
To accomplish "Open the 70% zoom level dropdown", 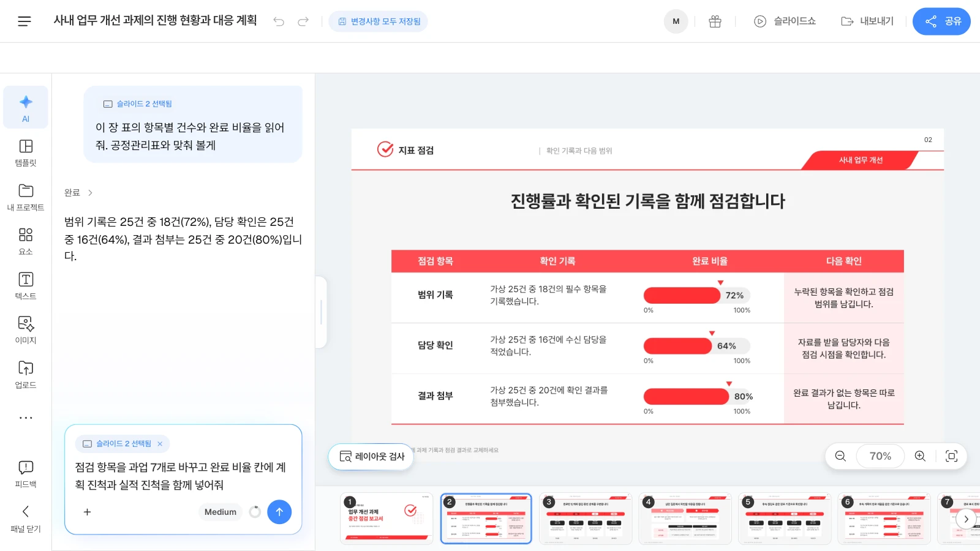I will tap(880, 456).
